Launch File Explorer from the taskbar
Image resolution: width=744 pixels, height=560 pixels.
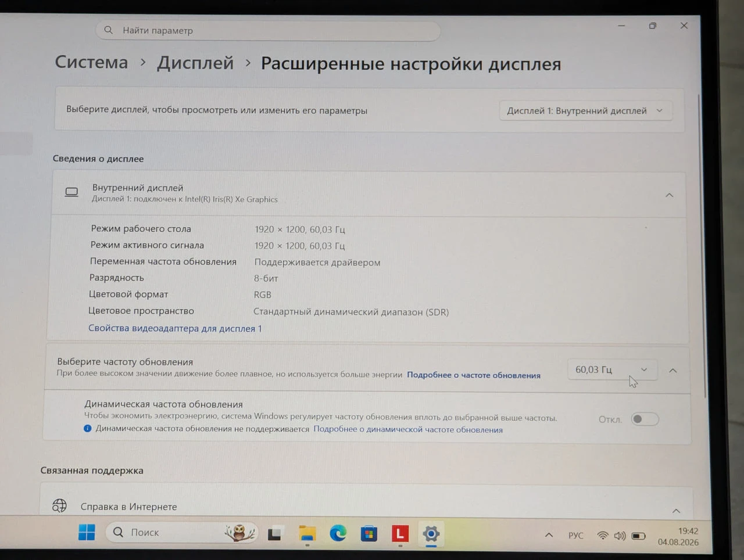307,533
